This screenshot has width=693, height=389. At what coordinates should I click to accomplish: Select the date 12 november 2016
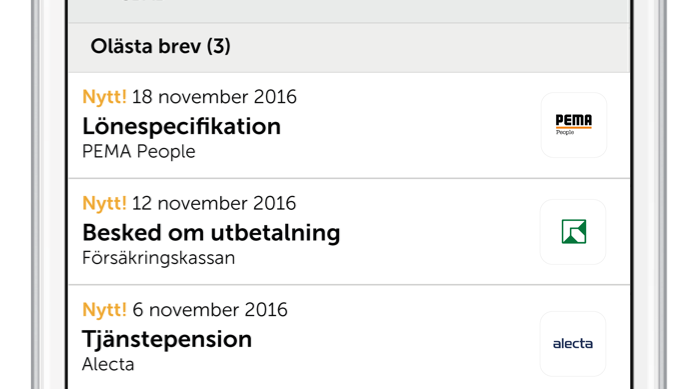tap(214, 204)
